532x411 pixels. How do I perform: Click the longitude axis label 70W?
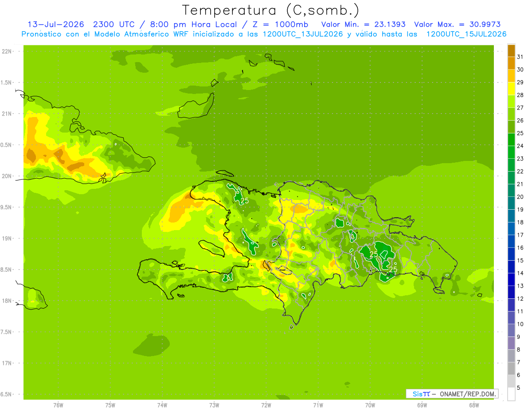(370, 405)
